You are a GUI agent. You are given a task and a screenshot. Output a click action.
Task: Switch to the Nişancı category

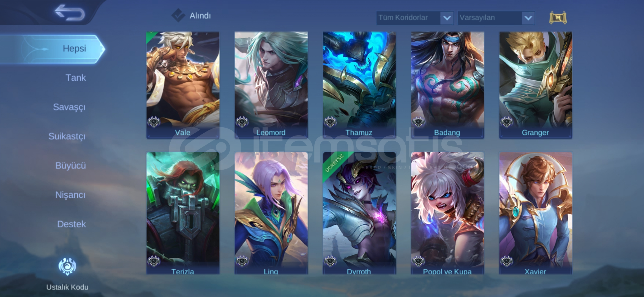click(70, 195)
